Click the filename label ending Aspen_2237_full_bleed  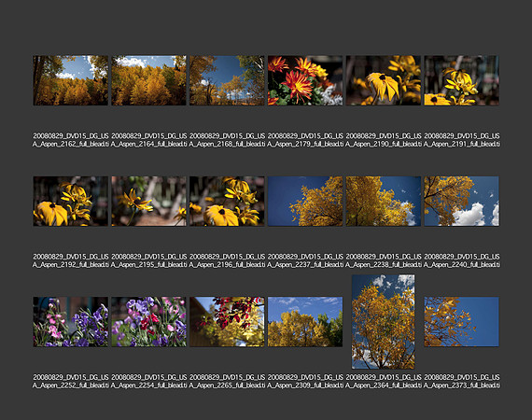click(305, 260)
